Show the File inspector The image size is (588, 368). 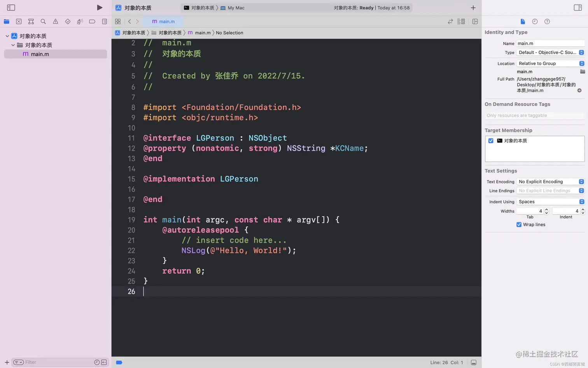click(x=523, y=21)
